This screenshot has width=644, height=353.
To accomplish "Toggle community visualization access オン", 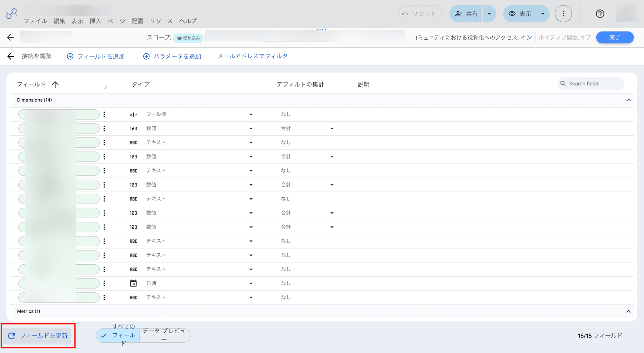I will (526, 37).
